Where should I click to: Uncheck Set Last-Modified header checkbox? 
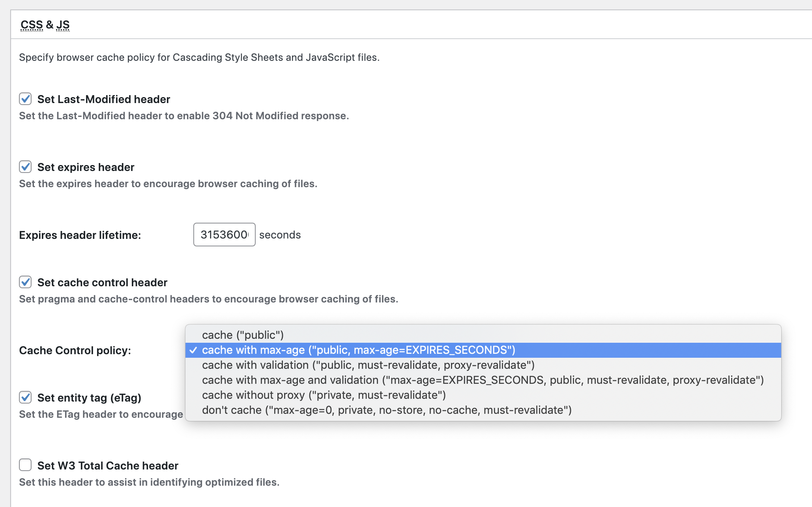point(26,99)
